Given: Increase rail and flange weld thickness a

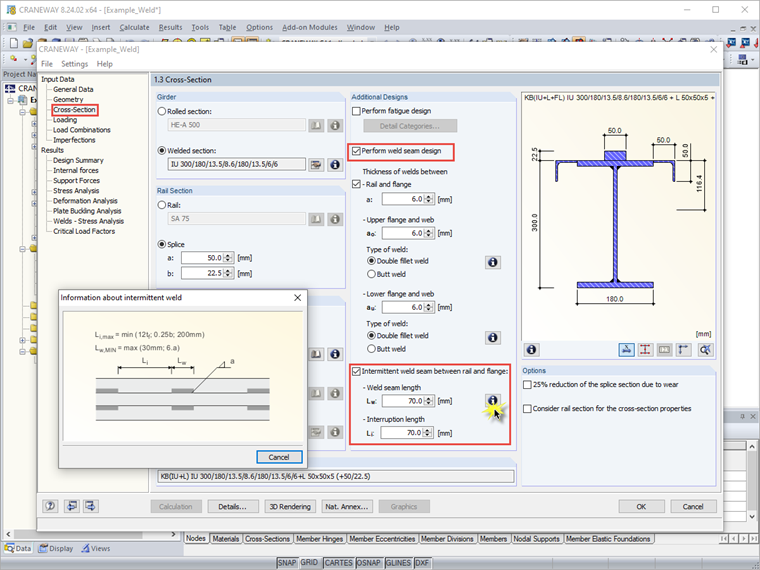Looking at the screenshot, I should (x=428, y=196).
